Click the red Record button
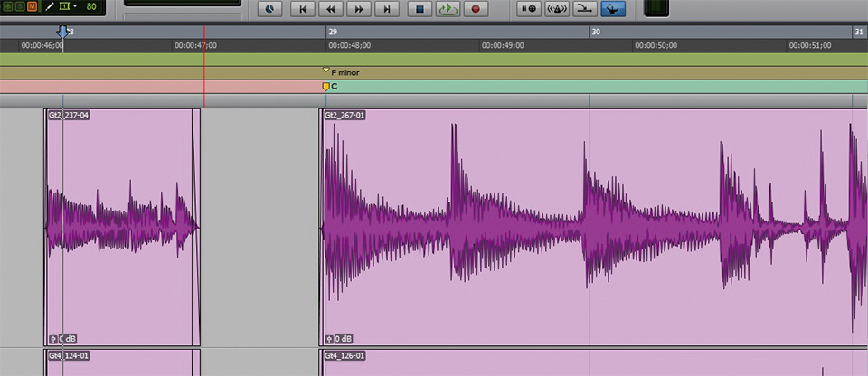Screen dimensions: 868x376 point(476,9)
